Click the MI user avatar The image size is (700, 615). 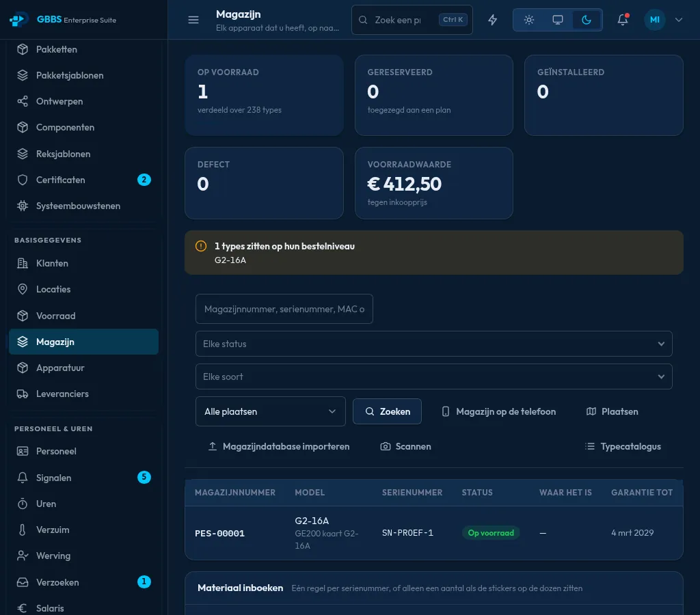click(x=654, y=20)
